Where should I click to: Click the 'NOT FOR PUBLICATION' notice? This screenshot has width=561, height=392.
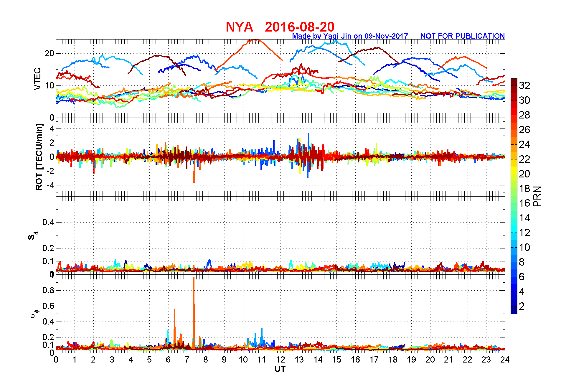click(x=463, y=36)
